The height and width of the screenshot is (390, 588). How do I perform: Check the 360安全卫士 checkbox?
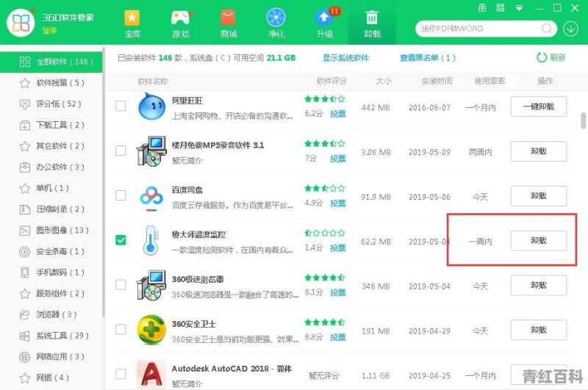[121, 329]
